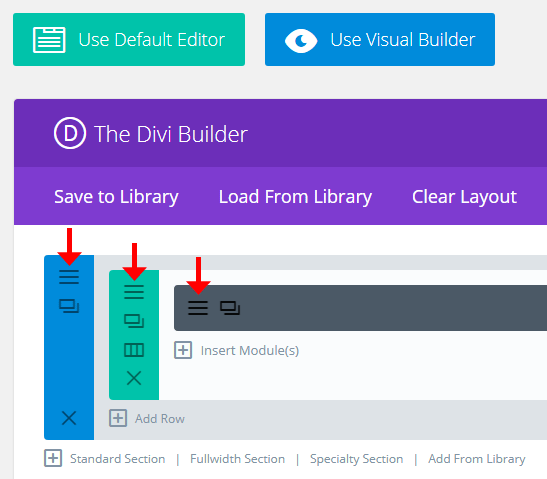Open Save to Library
This screenshot has height=479, width=547.
(116, 197)
